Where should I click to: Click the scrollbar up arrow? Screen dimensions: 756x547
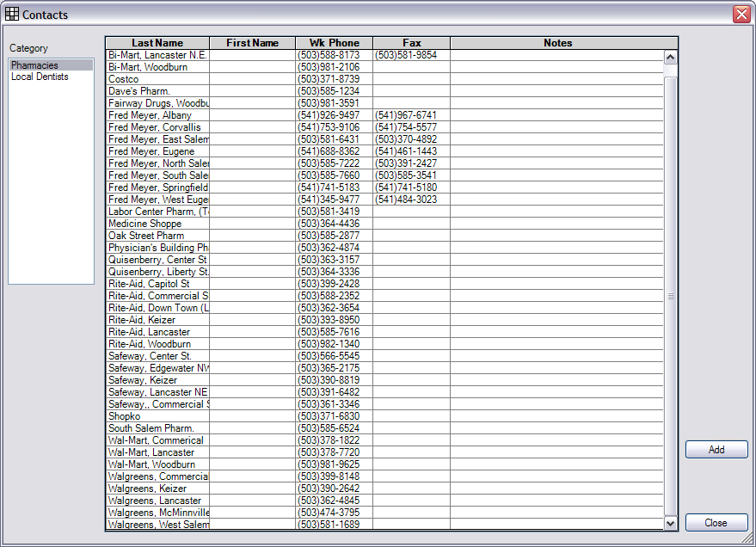(x=670, y=58)
